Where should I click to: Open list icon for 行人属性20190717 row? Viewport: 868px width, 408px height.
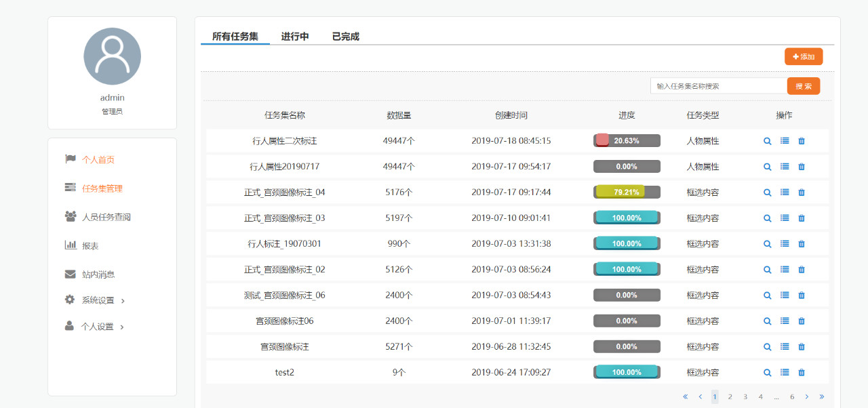pos(785,167)
